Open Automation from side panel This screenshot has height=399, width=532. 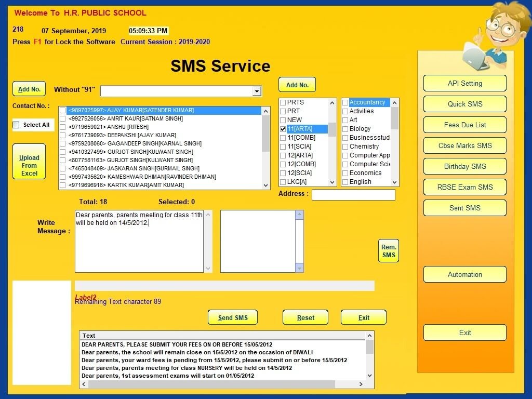(x=465, y=274)
